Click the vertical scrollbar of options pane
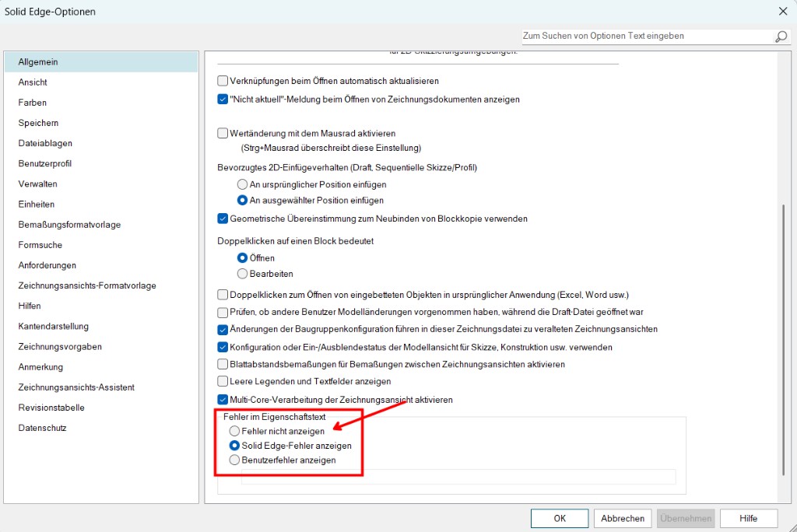This screenshot has width=797, height=532. (x=783, y=339)
